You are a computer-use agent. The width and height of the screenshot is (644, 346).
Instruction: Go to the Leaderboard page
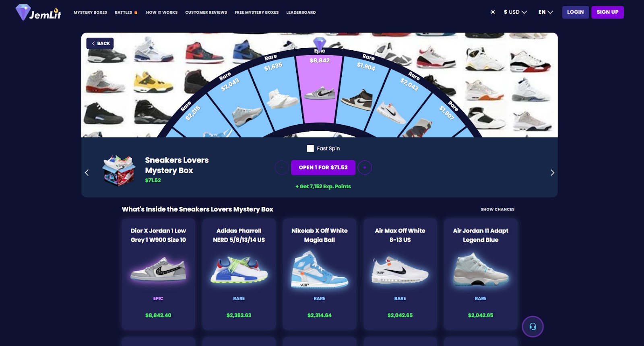pyautogui.click(x=301, y=12)
